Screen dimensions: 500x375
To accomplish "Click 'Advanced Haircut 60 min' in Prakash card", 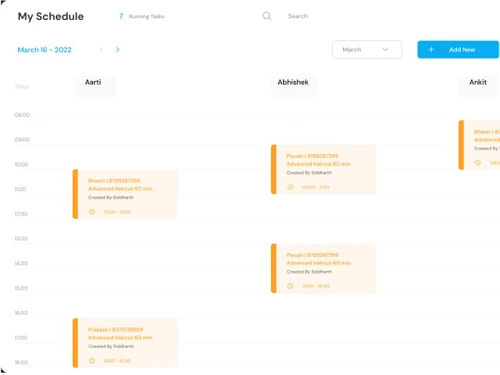I will click(x=120, y=338).
